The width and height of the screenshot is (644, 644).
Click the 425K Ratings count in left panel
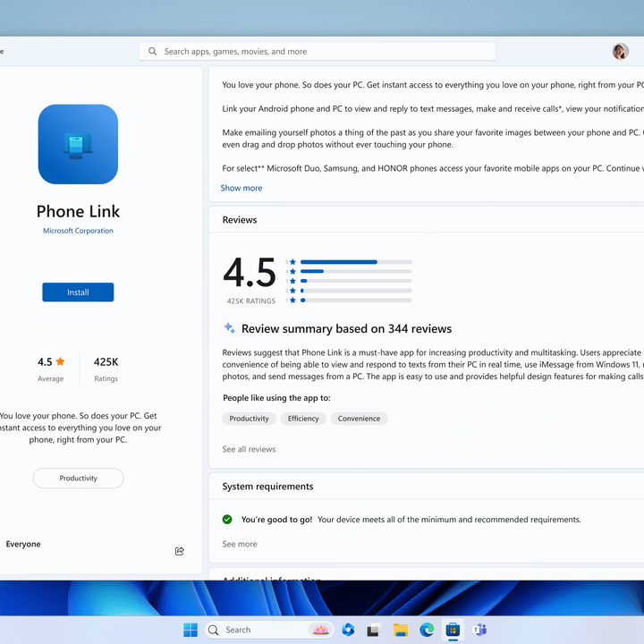point(106,362)
